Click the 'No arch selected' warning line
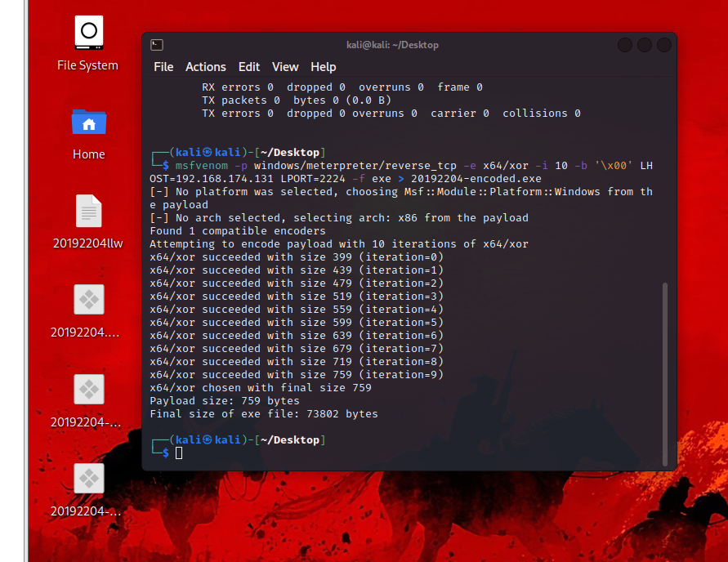Image resolution: width=728 pixels, height=562 pixels. pos(339,217)
